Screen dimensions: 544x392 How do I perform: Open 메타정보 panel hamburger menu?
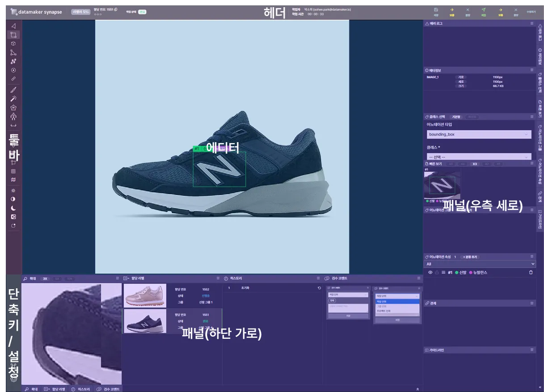(532, 70)
